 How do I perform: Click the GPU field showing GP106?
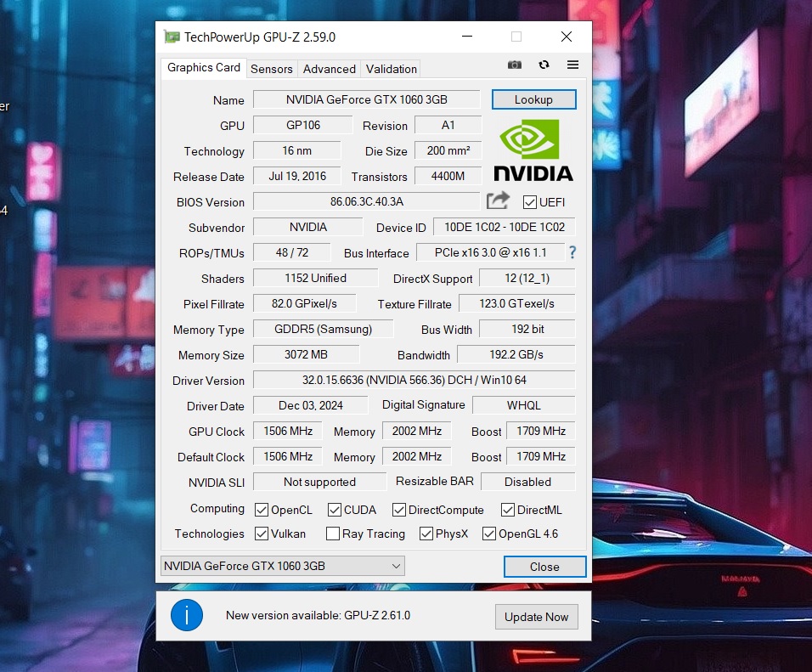pyautogui.click(x=303, y=125)
